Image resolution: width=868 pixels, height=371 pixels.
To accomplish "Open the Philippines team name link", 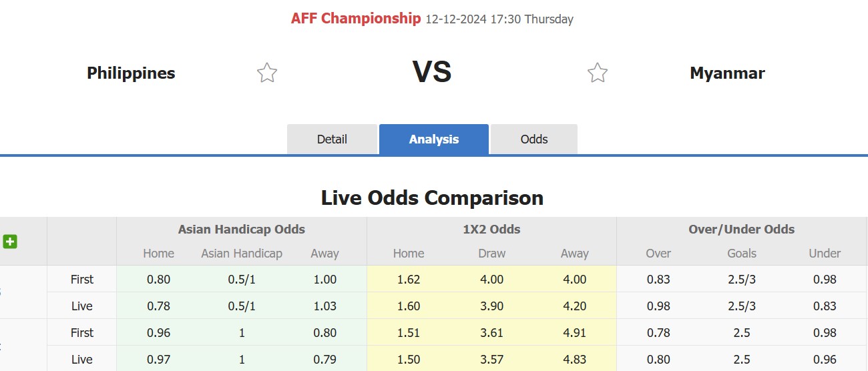I will click(x=131, y=73).
